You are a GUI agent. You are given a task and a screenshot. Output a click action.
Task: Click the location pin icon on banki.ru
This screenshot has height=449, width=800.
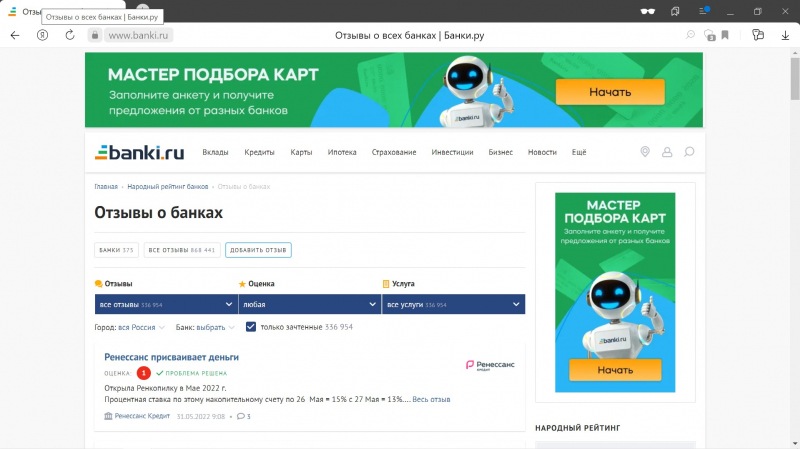[x=645, y=152]
